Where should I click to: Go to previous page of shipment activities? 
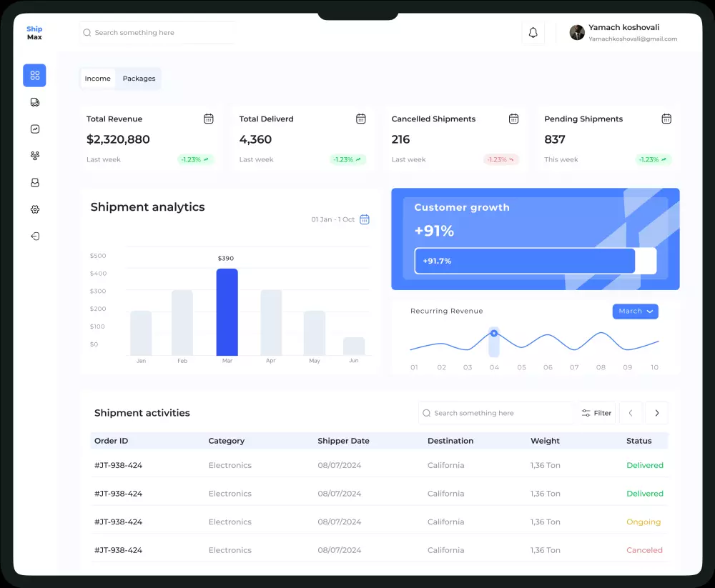(x=631, y=413)
